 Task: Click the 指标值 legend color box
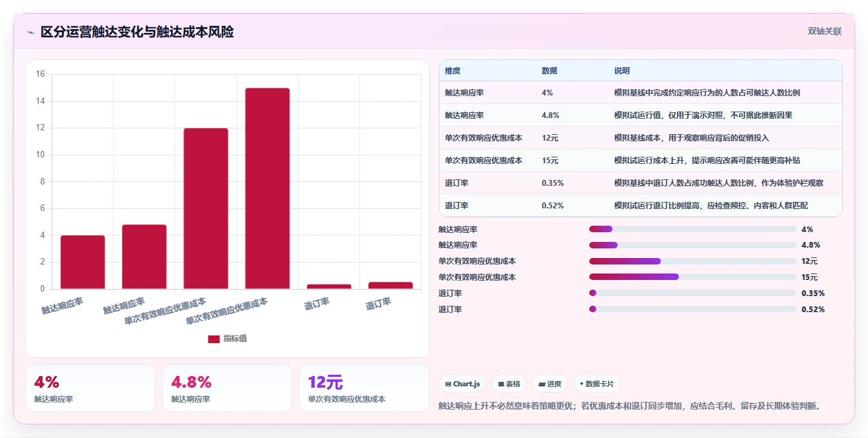point(214,339)
